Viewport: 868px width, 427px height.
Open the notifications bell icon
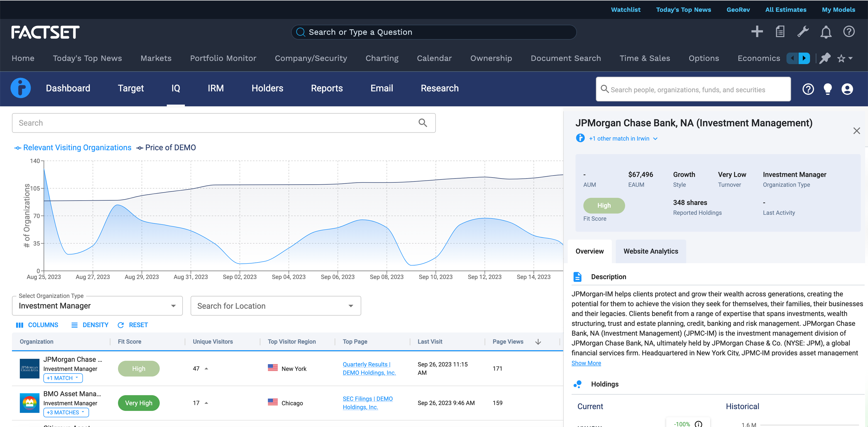[826, 32]
